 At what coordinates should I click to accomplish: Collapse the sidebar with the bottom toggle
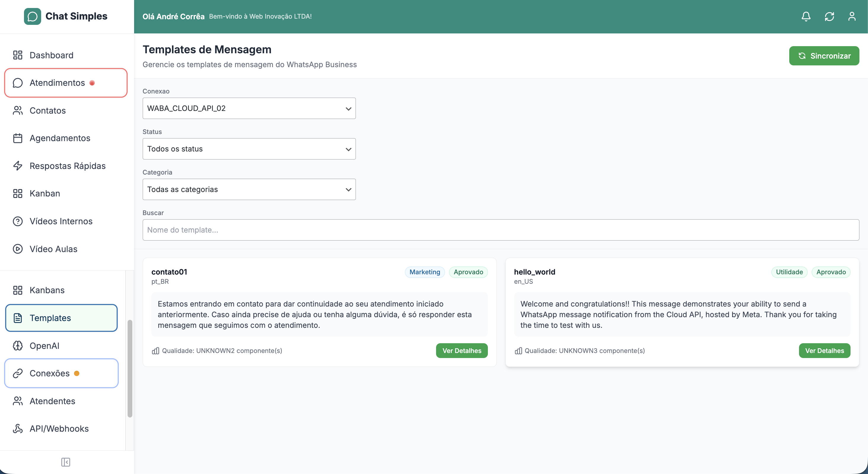coord(66,462)
